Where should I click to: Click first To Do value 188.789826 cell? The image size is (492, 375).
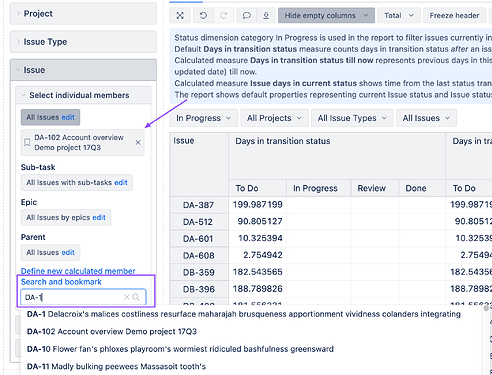[x=257, y=289]
